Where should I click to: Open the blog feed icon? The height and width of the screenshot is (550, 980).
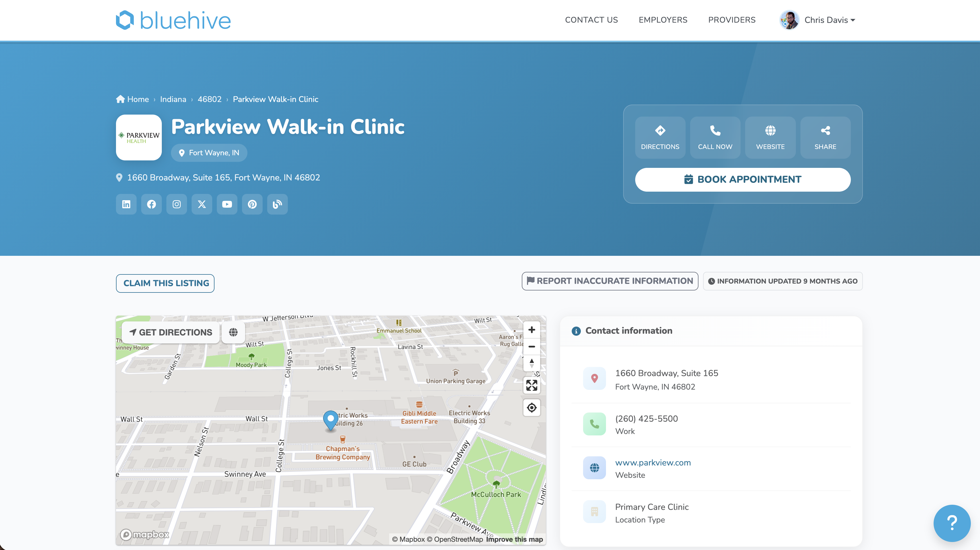click(x=277, y=205)
